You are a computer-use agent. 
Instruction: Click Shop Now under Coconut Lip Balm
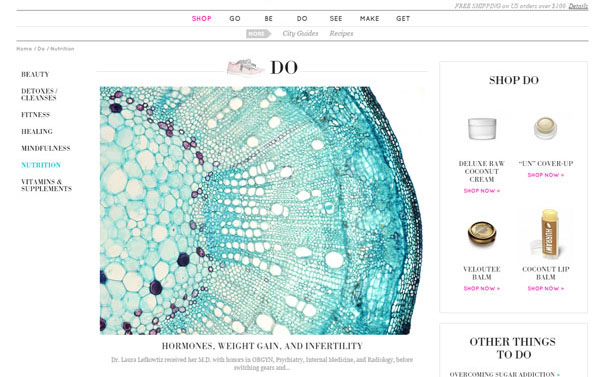click(x=546, y=289)
